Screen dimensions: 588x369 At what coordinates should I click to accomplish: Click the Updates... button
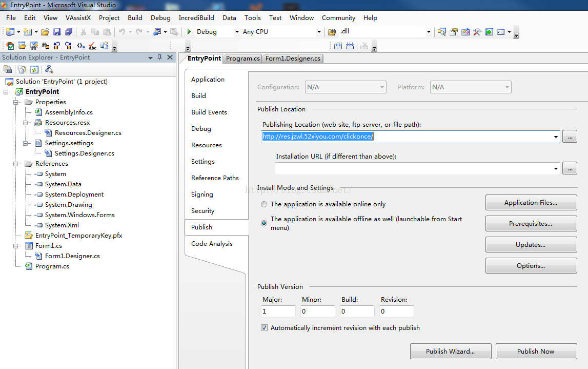coord(531,245)
